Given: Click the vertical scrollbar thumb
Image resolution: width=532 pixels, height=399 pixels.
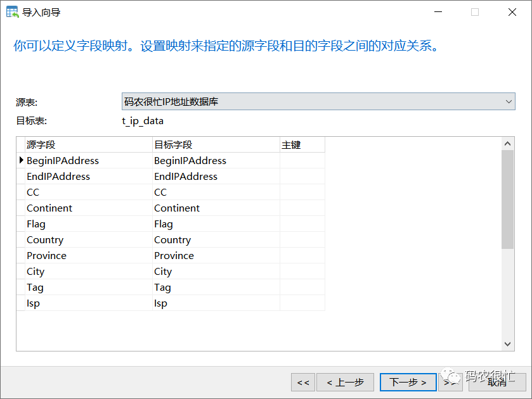Looking at the screenshot, I should click(507, 199).
